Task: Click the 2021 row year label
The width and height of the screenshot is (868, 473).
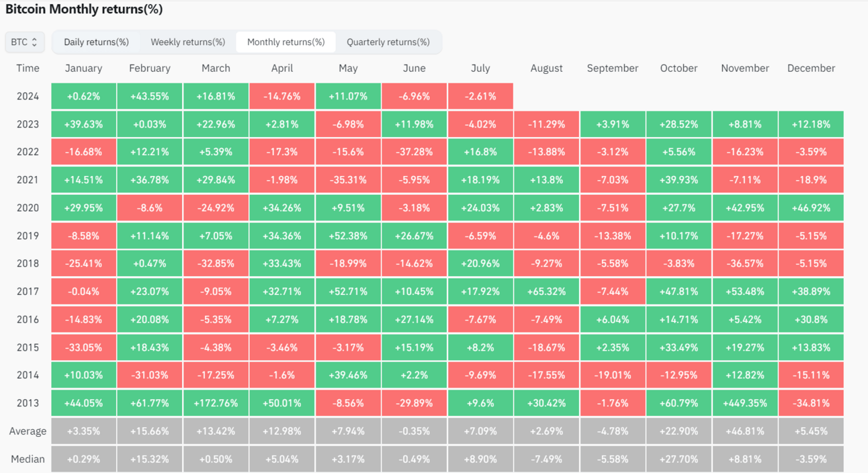Action: (x=28, y=180)
